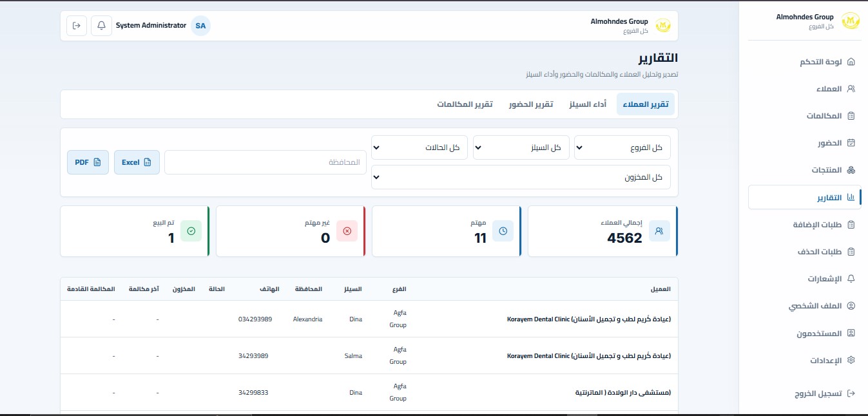Click the المحافظة column header
The width and height of the screenshot is (868, 416).
[x=309, y=289]
